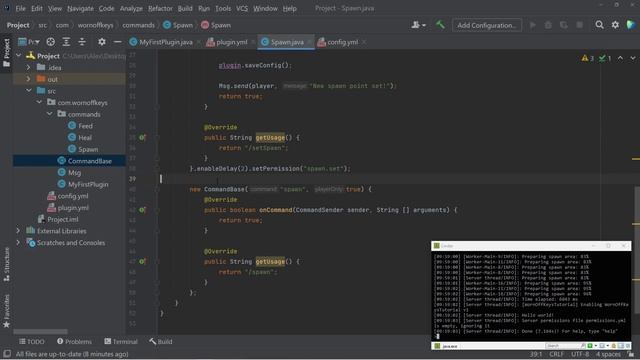This screenshot has height=360, width=640.
Task: Click read-only lock icon in status bar
Action: click(x=631, y=354)
